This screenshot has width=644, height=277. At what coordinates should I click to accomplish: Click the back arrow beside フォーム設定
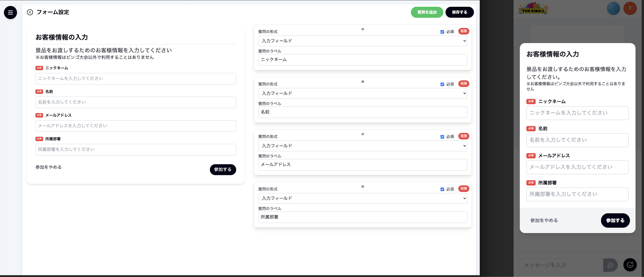[x=30, y=12]
